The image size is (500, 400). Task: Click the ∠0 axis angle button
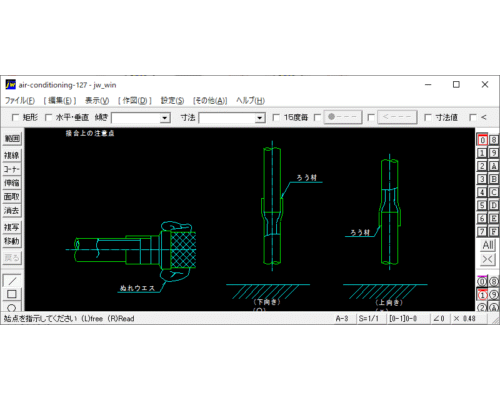coord(439,319)
